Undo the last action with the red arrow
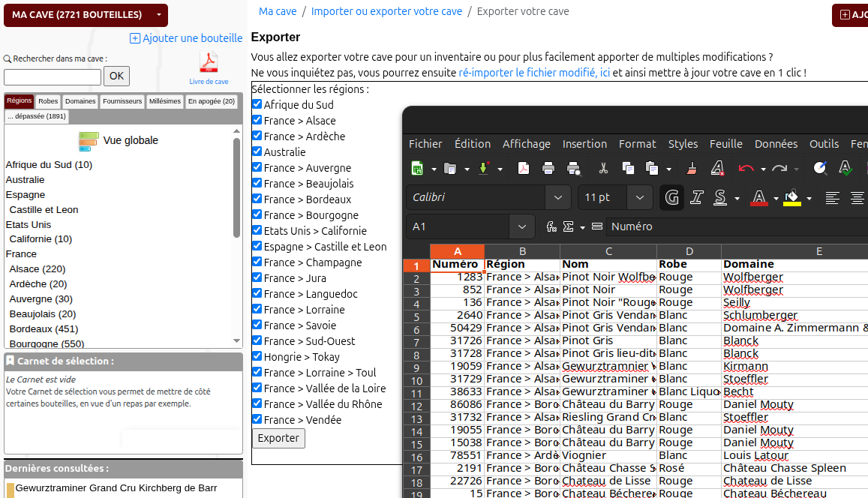 click(x=746, y=168)
